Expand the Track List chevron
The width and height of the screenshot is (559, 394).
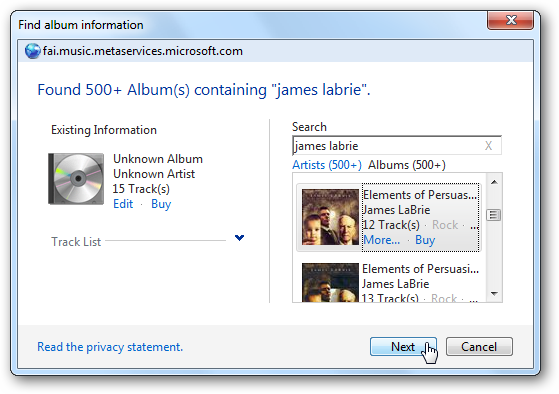pyautogui.click(x=240, y=237)
